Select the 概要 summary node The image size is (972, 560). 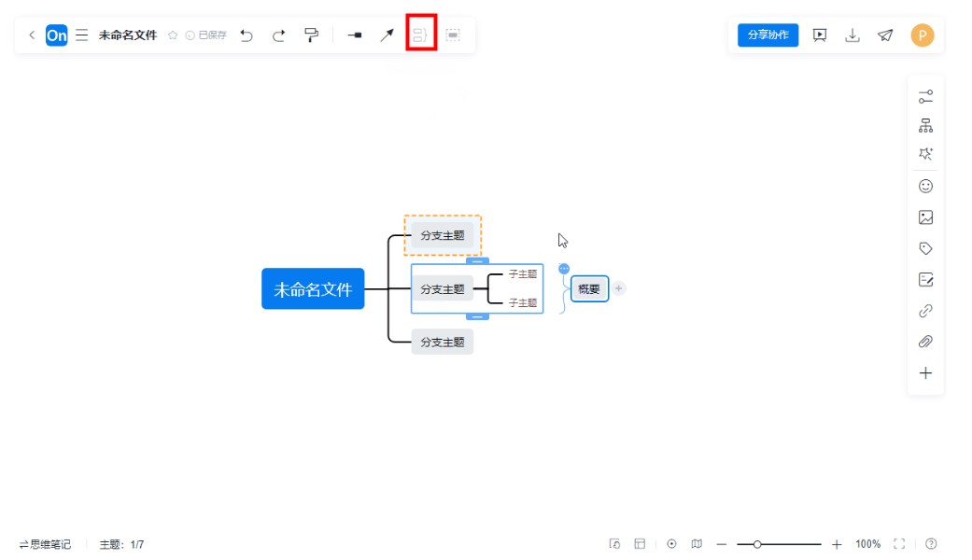[x=589, y=289]
